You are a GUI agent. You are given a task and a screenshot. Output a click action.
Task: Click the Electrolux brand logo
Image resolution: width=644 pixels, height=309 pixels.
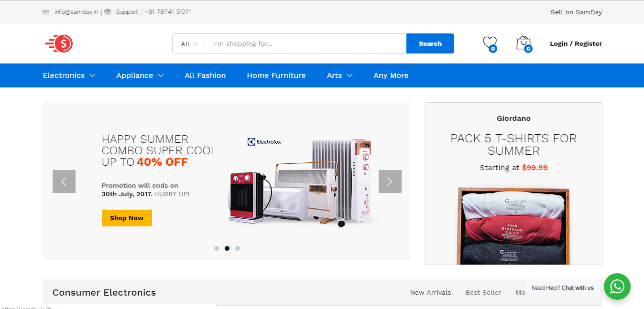pos(264,142)
